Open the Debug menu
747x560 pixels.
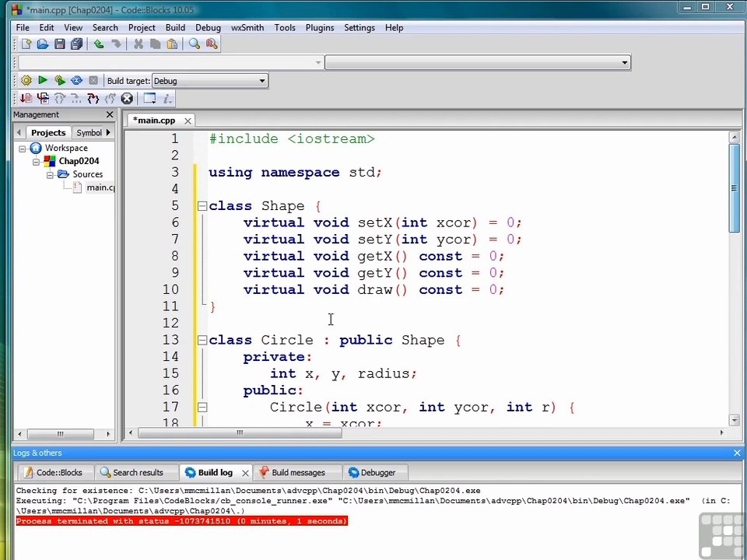coord(209,28)
